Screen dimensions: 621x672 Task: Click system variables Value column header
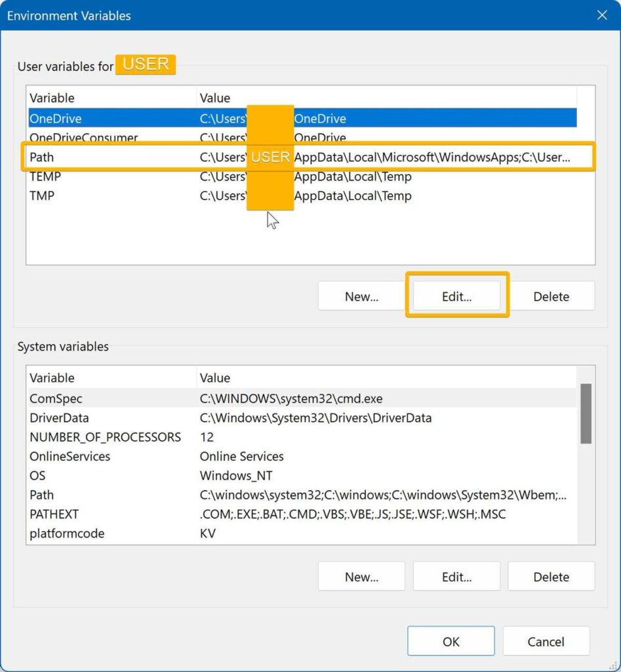click(387, 377)
